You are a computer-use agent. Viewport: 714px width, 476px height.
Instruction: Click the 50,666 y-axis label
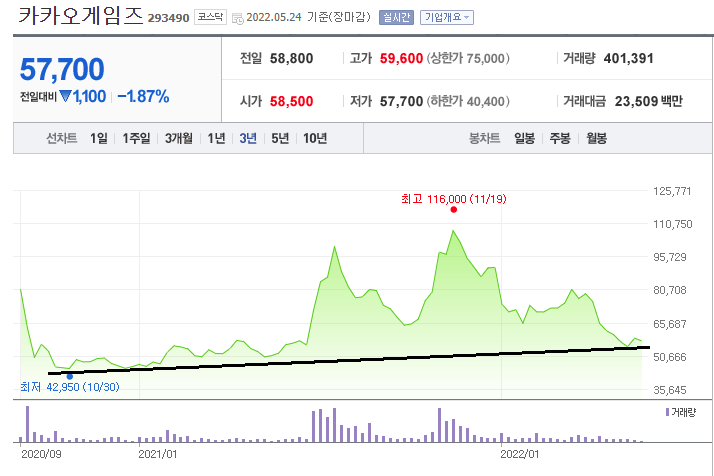tap(669, 357)
